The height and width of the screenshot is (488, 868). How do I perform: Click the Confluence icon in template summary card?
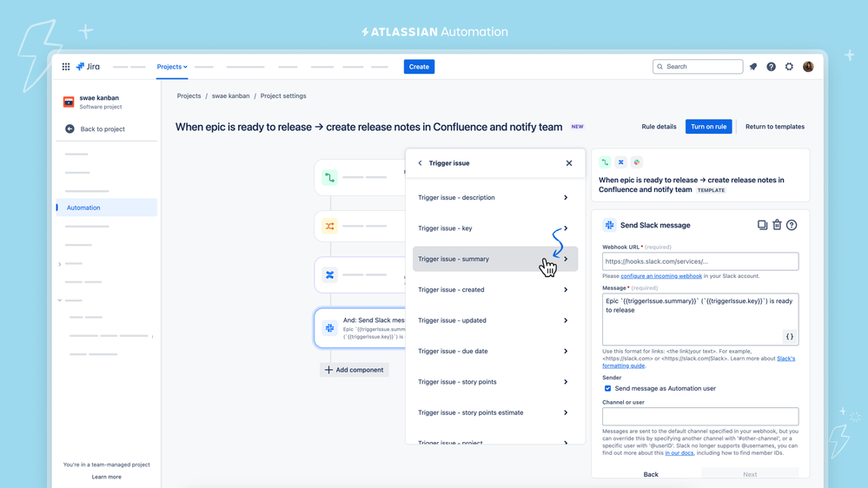620,162
